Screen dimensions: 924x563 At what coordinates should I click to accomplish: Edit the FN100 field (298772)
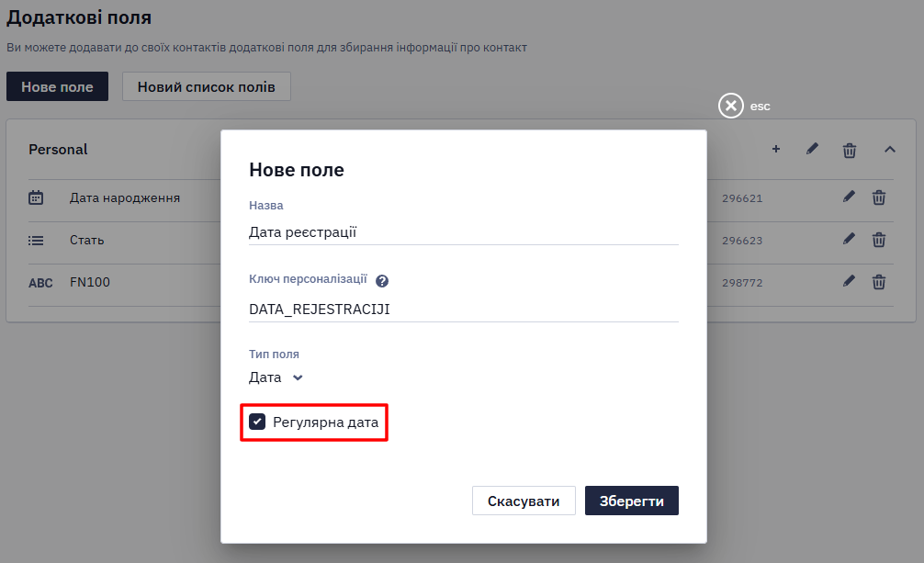pyautogui.click(x=849, y=281)
